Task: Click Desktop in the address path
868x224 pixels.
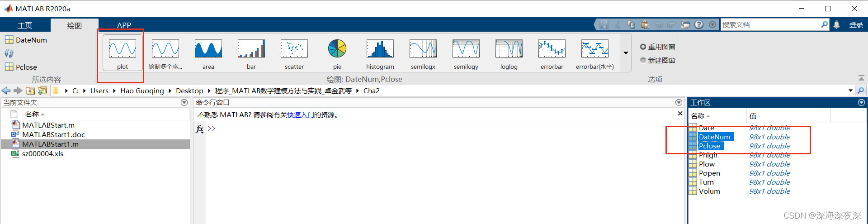Action: [189, 91]
